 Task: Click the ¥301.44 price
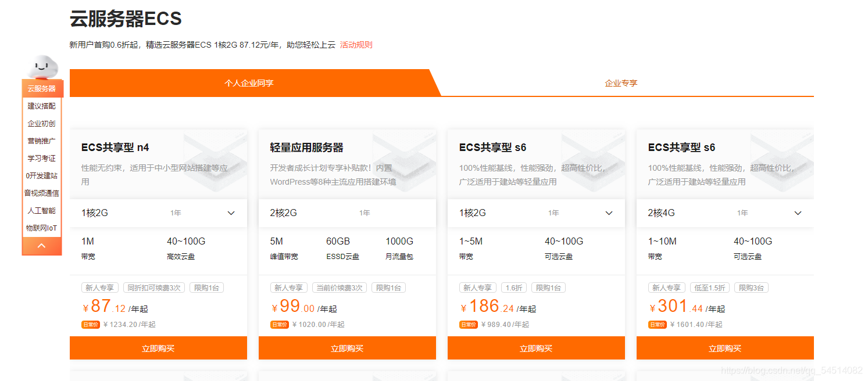(676, 307)
